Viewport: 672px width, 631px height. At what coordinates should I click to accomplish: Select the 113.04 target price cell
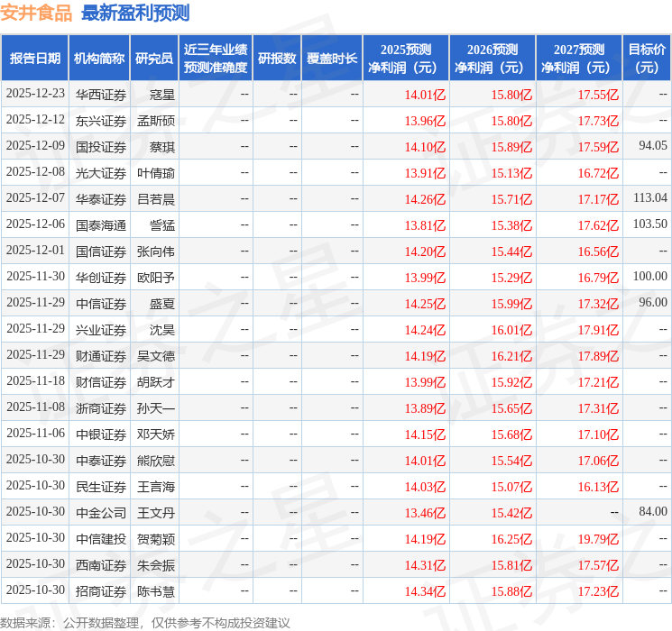click(x=649, y=198)
